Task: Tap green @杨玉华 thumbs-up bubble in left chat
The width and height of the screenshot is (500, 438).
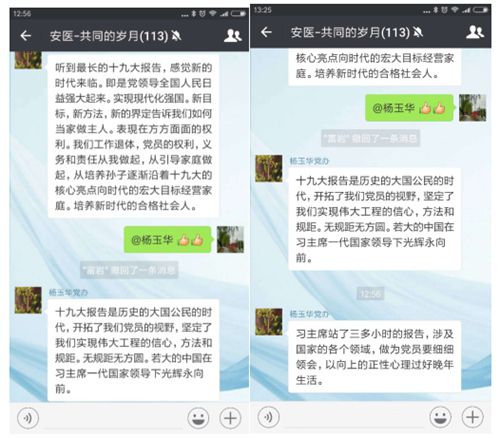Action: (168, 240)
